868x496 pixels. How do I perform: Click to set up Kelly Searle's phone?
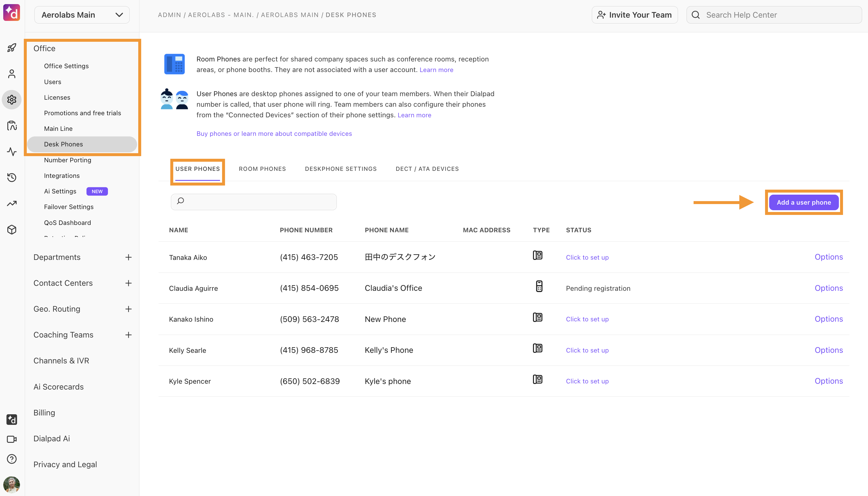[x=587, y=350]
